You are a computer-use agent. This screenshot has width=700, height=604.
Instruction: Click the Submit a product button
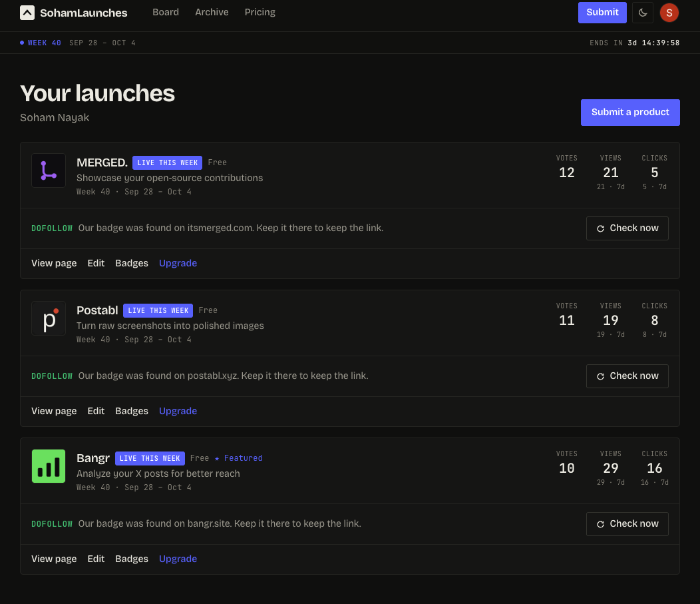[x=630, y=112]
